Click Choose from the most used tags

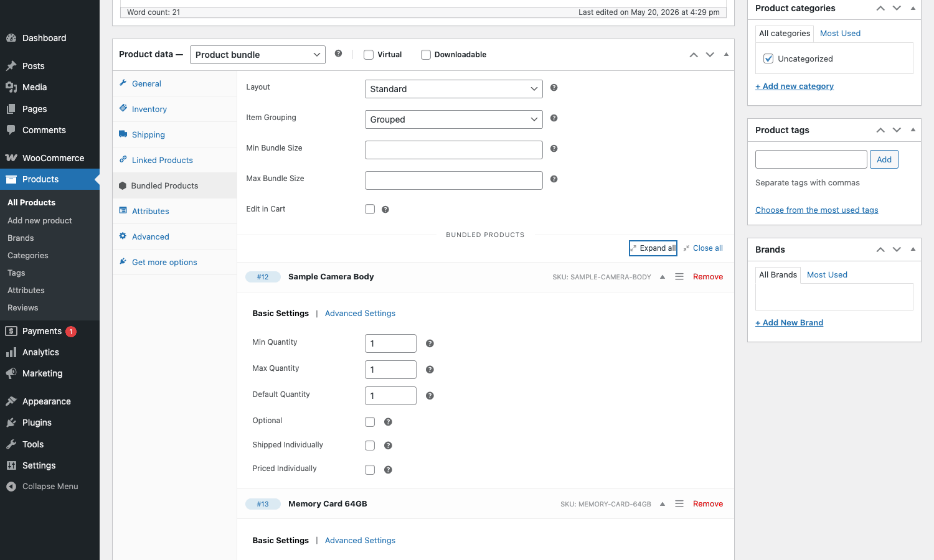pyautogui.click(x=817, y=210)
